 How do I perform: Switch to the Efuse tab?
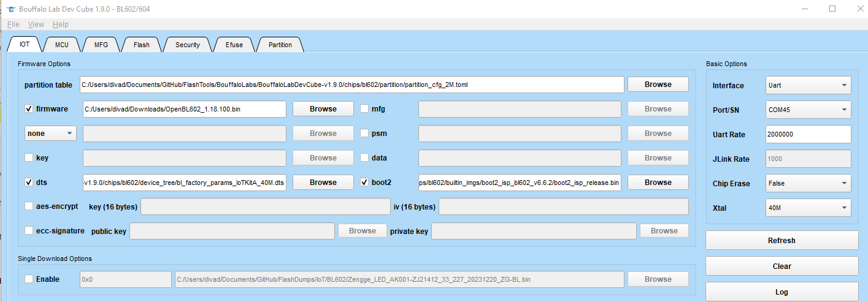[x=234, y=45]
